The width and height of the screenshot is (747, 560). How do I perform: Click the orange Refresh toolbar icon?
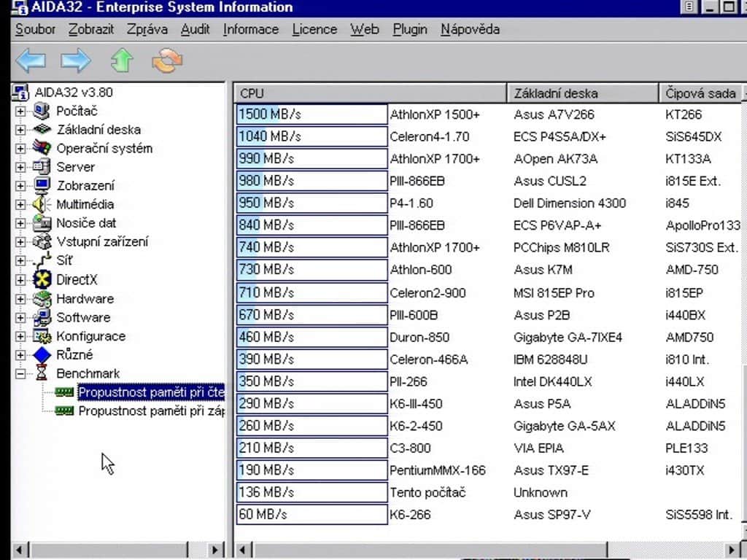167,61
